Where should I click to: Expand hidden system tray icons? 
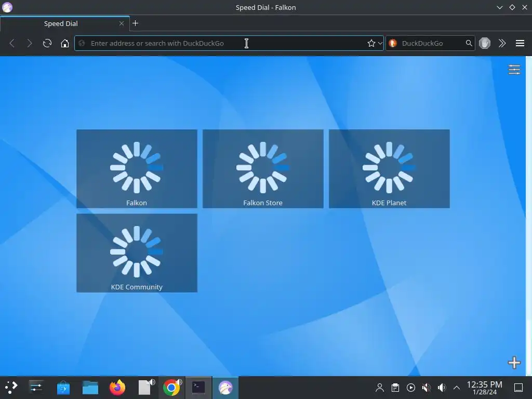click(457, 388)
